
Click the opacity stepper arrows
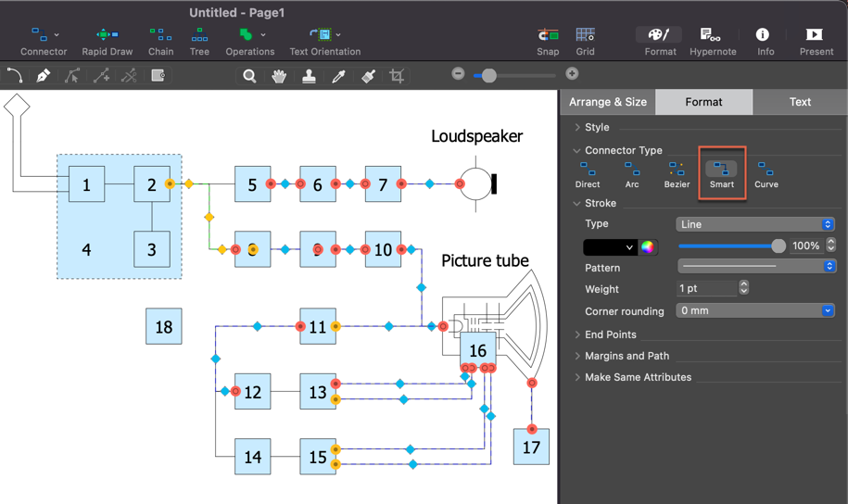point(830,246)
